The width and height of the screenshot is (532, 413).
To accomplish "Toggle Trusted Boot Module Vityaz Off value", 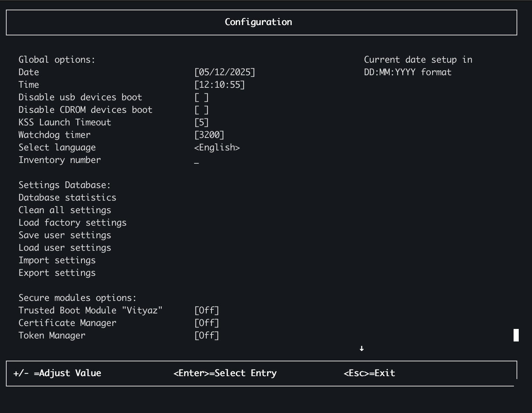I will tap(207, 310).
